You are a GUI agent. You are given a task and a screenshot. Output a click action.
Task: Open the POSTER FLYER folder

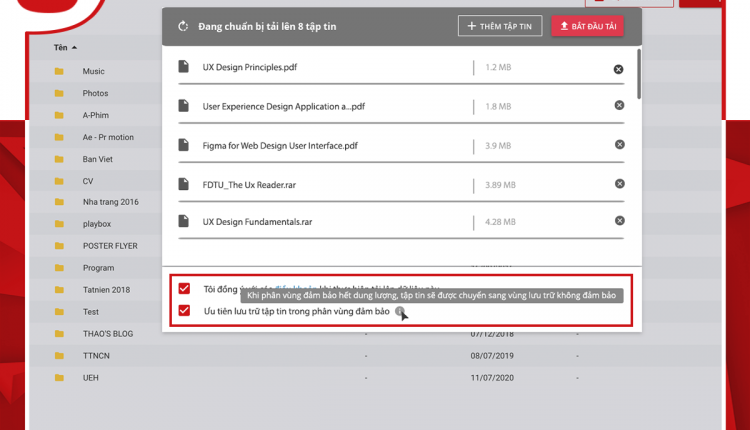pyautogui.click(x=110, y=246)
